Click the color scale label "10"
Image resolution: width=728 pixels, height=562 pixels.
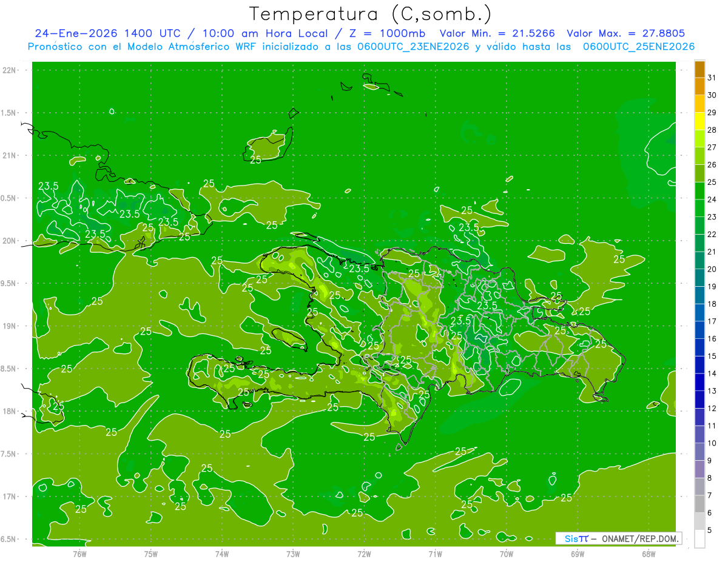(x=712, y=443)
